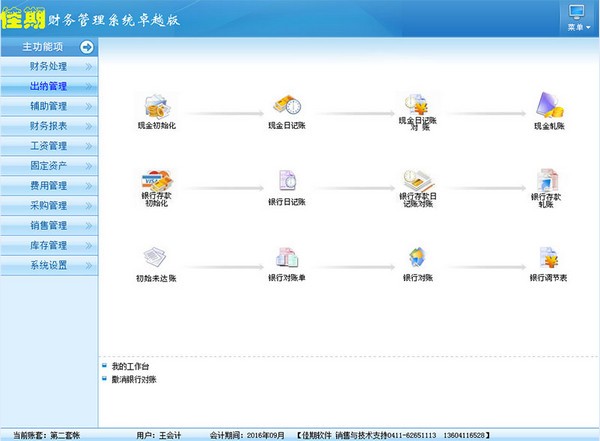Select 费用管理 in the sidebar
This screenshot has width=600, height=441.
tap(49, 186)
